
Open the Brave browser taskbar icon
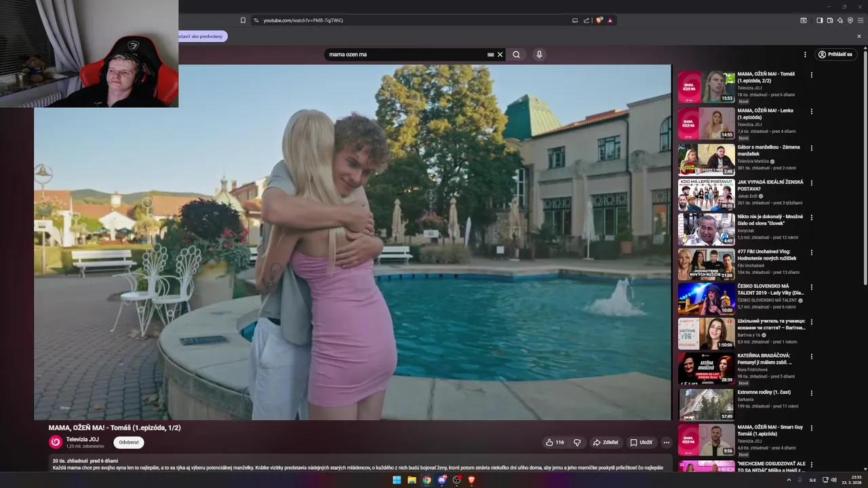471,480
